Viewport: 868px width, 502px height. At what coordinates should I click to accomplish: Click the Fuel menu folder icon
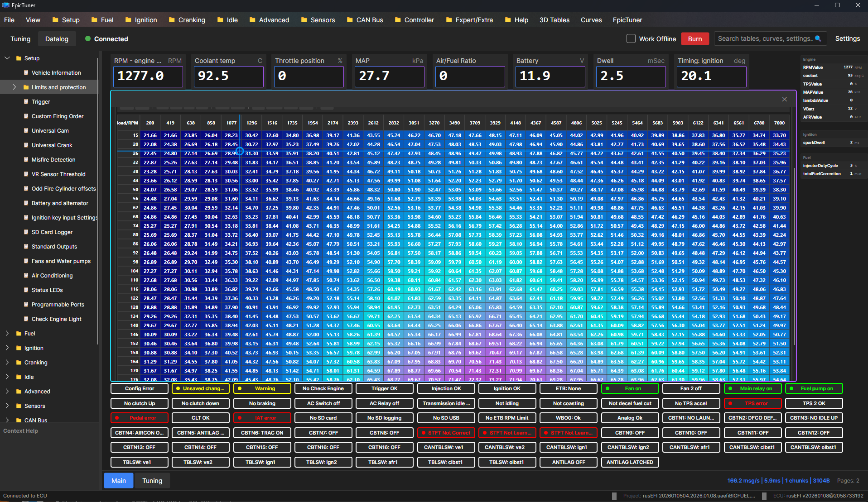95,20
